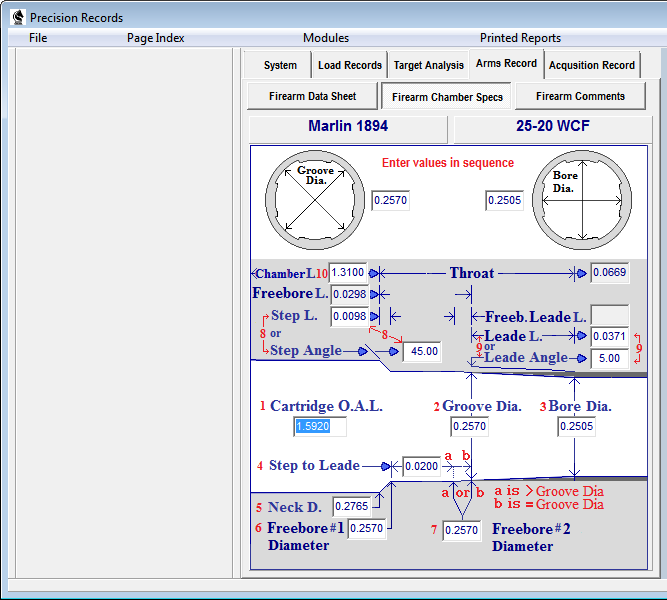Click the Step Angle label
Screen dimensions: 667x600
click(x=306, y=350)
